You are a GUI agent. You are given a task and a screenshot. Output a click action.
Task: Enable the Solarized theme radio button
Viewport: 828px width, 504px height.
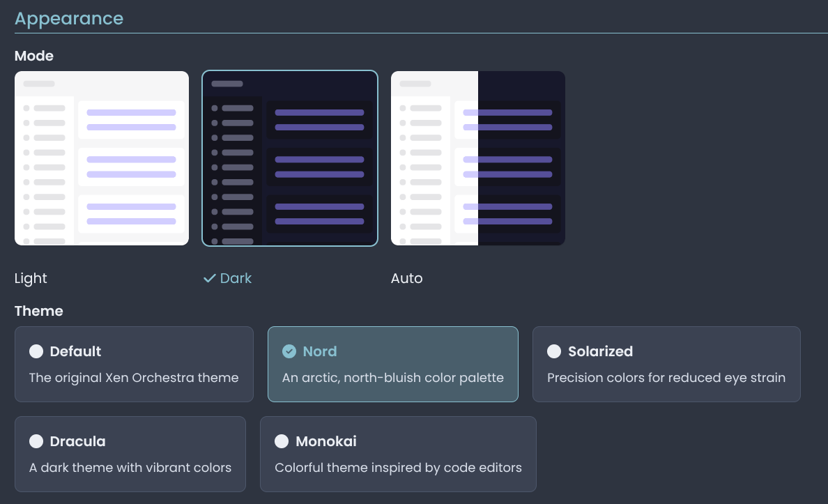554,351
